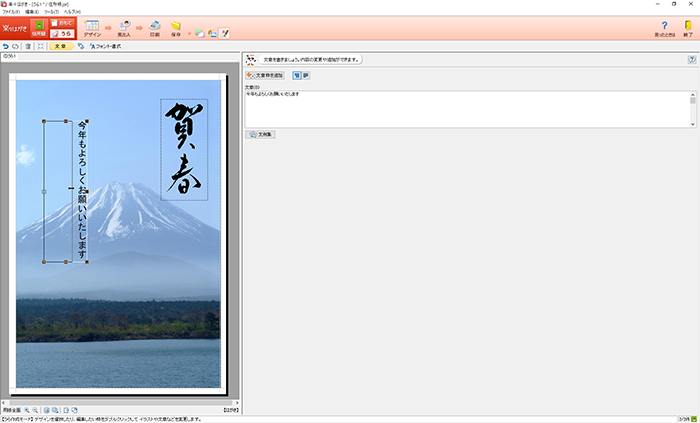Select vertical text direction toggle
Screen dimensions: 700x423
(x=295, y=75)
